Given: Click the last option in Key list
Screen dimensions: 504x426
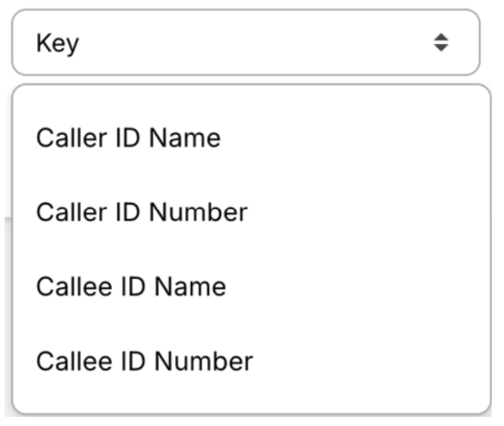Looking at the screenshot, I should (x=144, y=361).
